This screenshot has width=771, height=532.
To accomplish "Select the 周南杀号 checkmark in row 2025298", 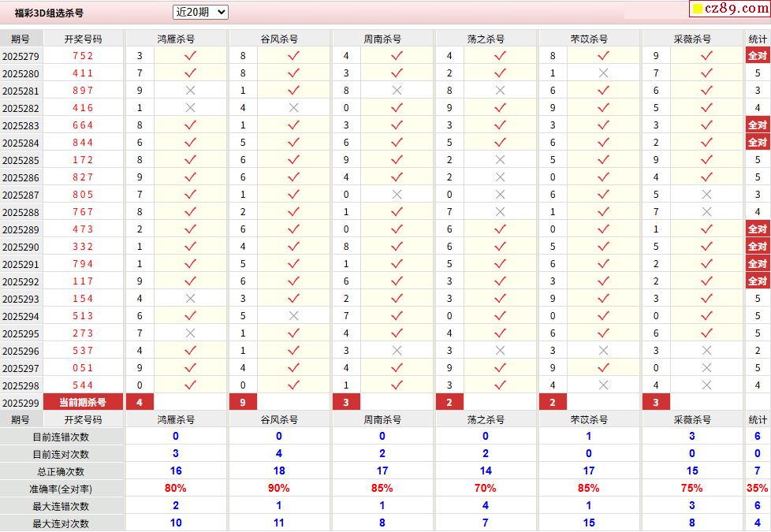I will 397,385.
